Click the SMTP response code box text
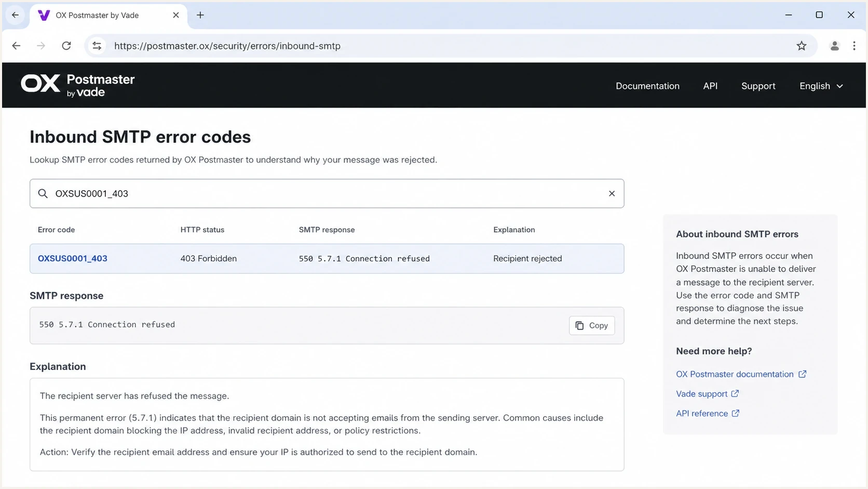 point(107,324)
